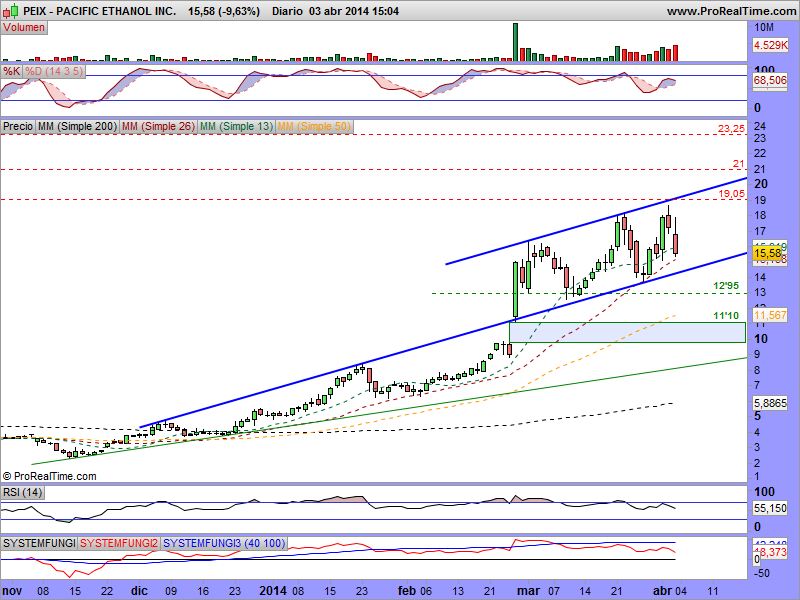Click the orange 11,567 moving average value tag
The height and width of the screenshot is (600, 800).
770,315
